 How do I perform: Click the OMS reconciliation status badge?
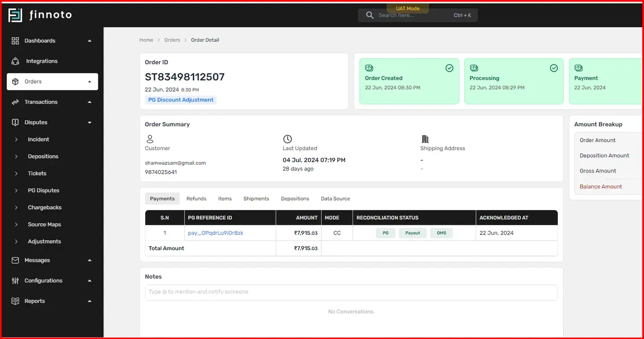(441, 233)
